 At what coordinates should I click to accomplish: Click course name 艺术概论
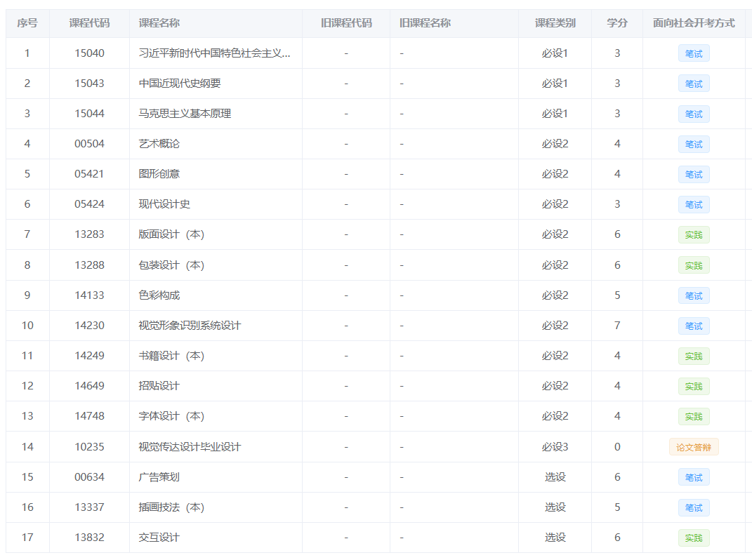coord(159,144)
